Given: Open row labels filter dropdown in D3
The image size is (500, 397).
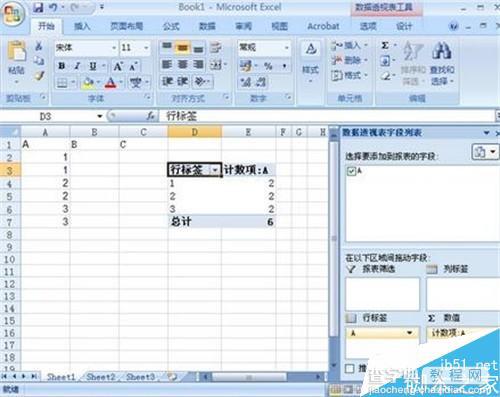Looking at the screenshot, I should tap(215, 170).
